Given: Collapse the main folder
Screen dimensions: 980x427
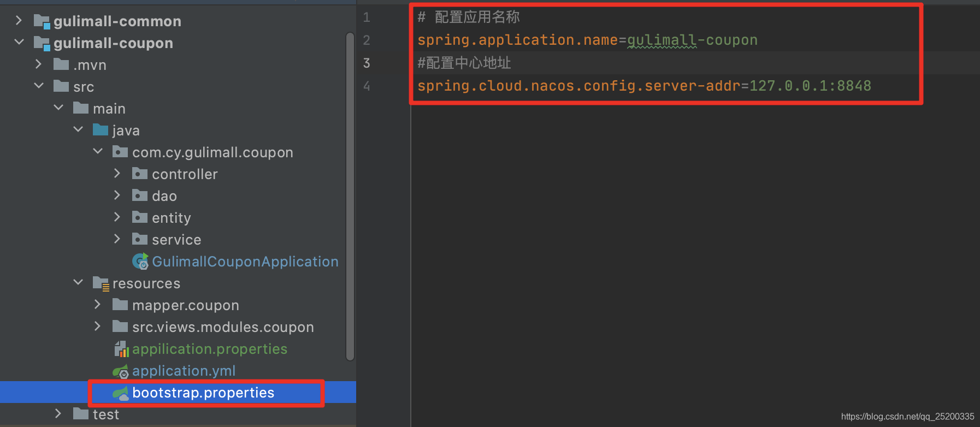Looking at the screenshot, I should pos(58,108).
